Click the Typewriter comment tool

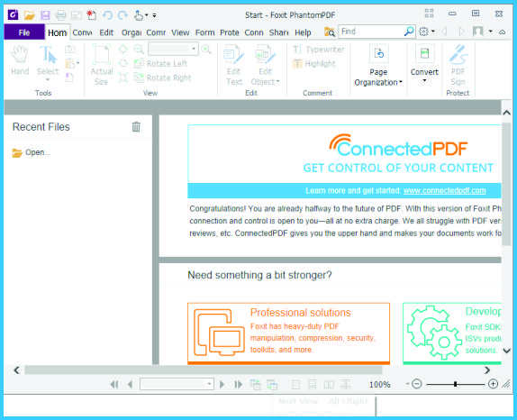coord(319,50)
